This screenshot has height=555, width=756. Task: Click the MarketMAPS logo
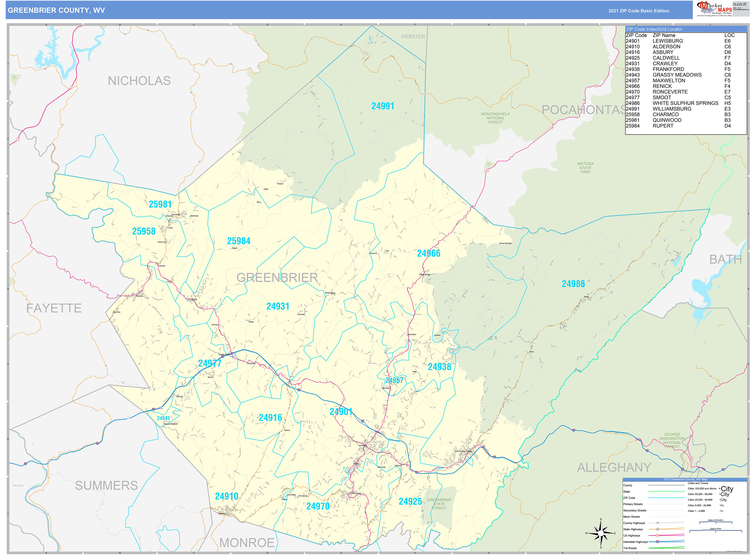[709, 7]
